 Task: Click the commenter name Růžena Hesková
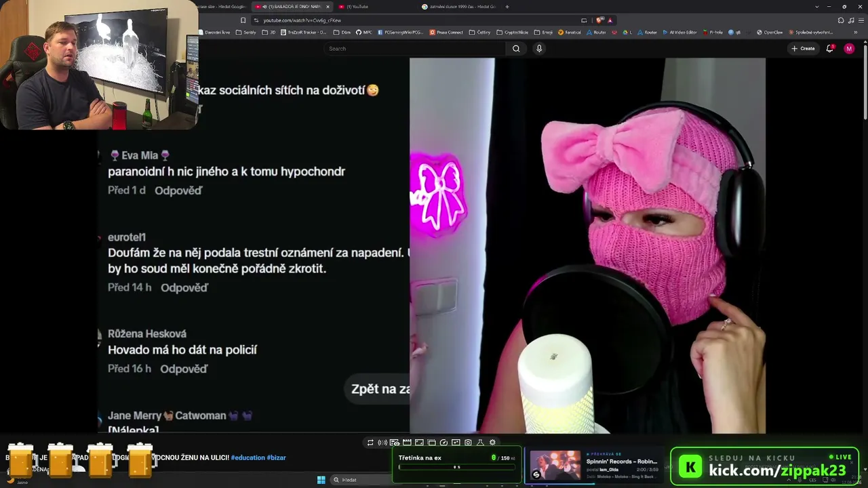pyautogui.click(x=147, y=333)
